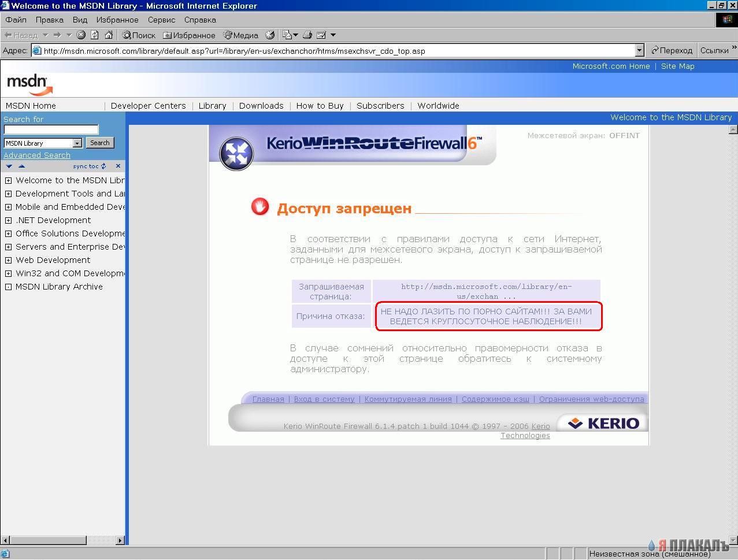Open the Forward history dropdown arrow
The image size is (738, 560).
tap(69, 35)
